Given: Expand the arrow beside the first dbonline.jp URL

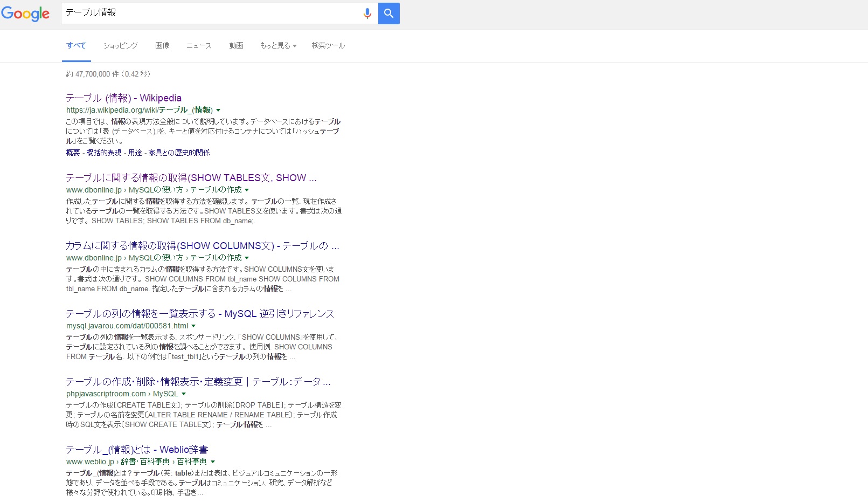Looking at the screenshot, I should tap(247, 190).
